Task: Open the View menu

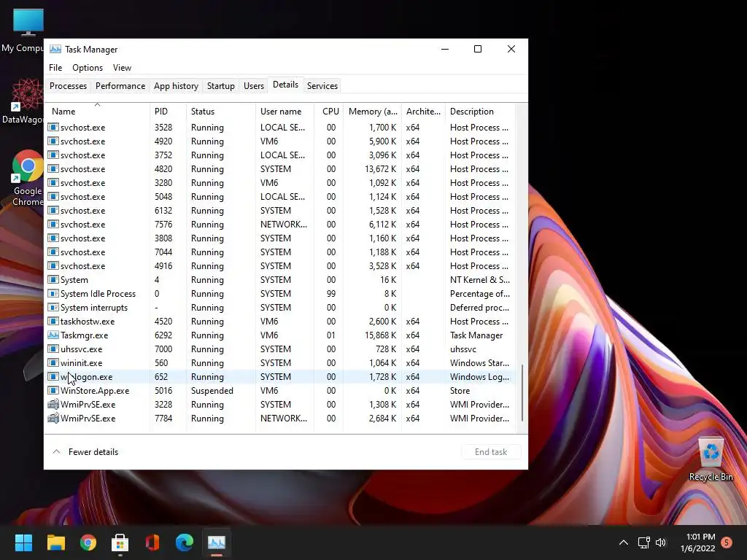Action: click(122, 68)
